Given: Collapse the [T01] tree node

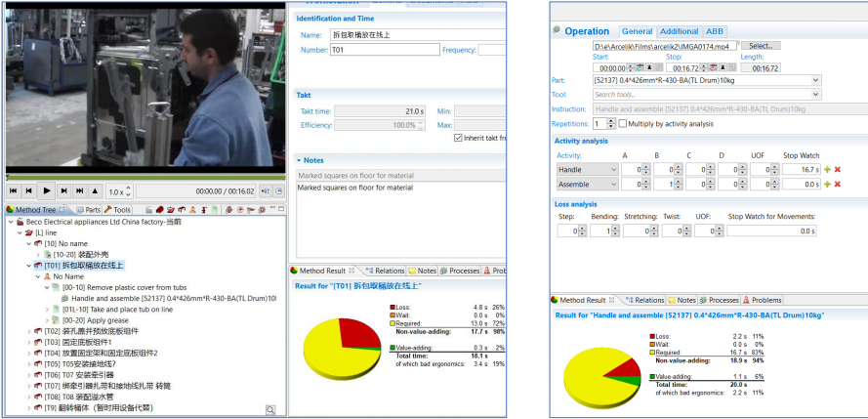Looking at the screenshot, I should click(x=28, y=265).
